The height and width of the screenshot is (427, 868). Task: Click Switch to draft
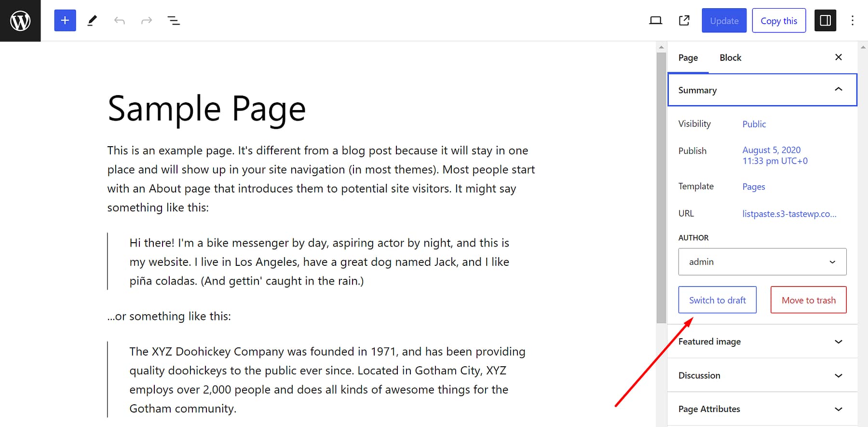pos(717,300)
